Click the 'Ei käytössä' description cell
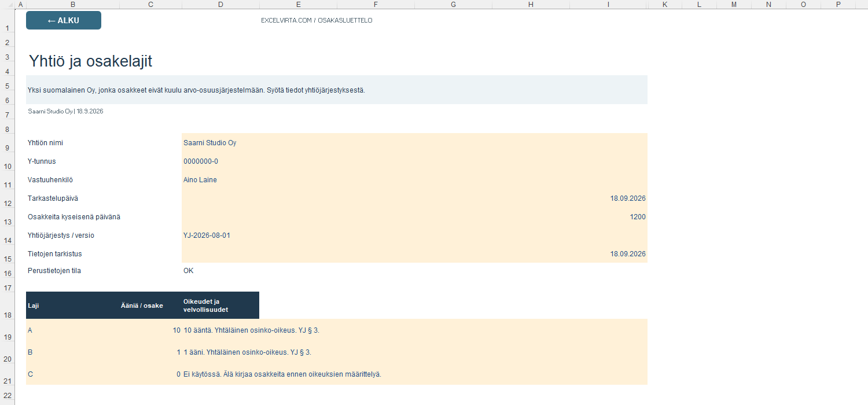The image size is (868, 405). (414, 374)
